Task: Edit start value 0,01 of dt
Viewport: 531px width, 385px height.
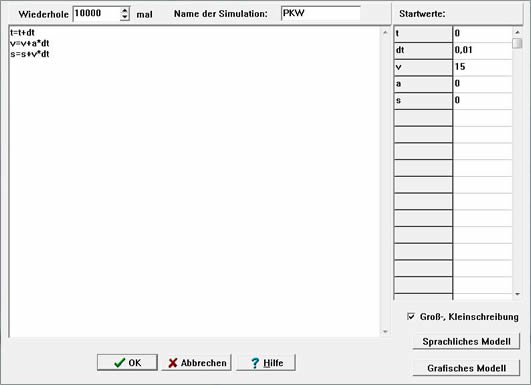Action: tap(483, 50)
